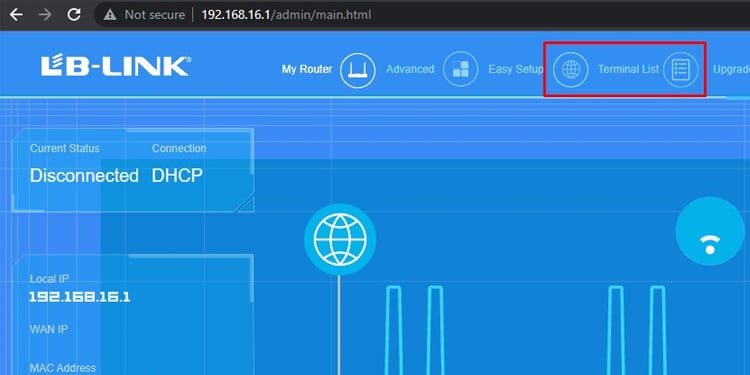The image size is (750, 375).
Task: Open the Upgrade menu item
Action: coord(731,69)
